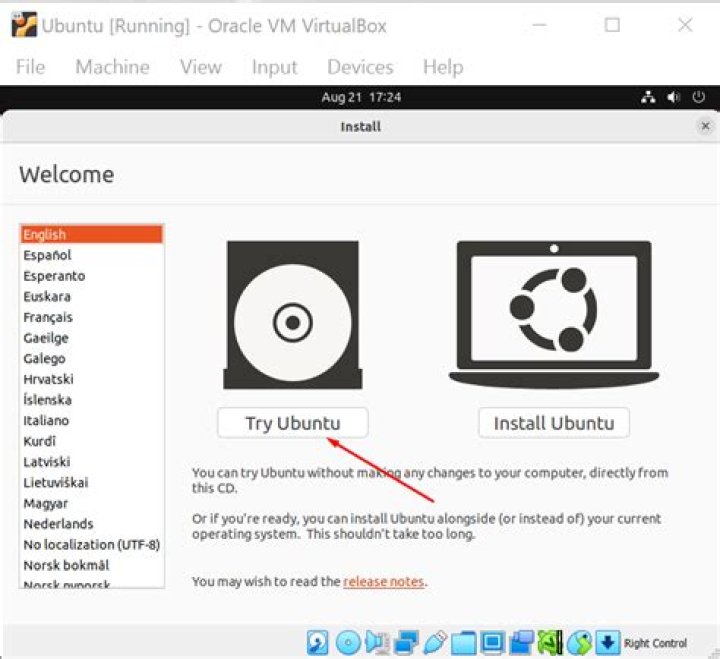Viewport: 720px width, 659px height.
Task: Select Galego in the language list
Action: 91,358
